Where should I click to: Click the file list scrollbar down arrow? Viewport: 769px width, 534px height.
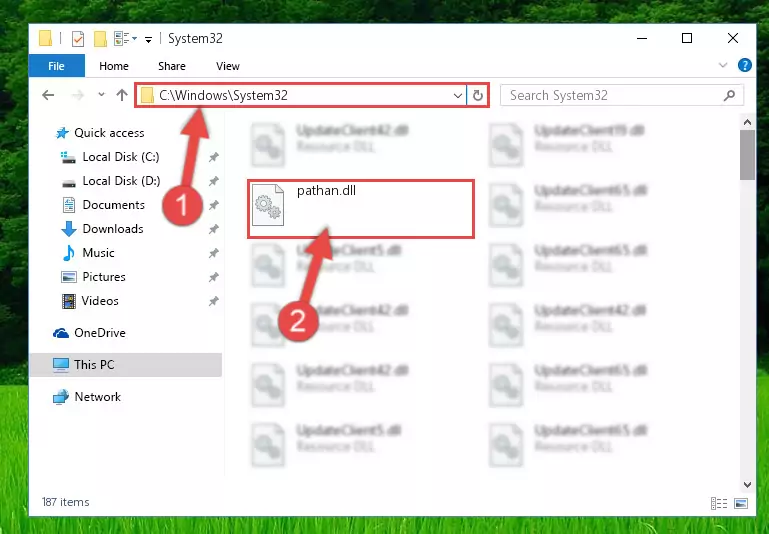[x=747, y=484]
